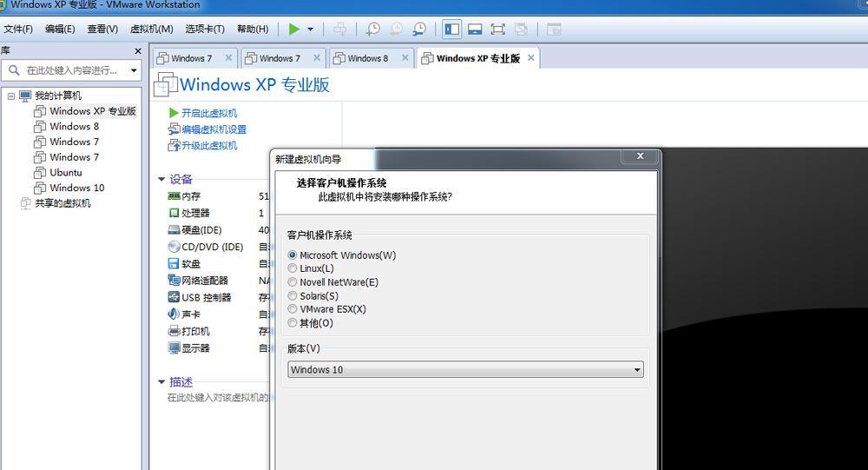868x470 pixels.
Task: Select Novell NetWare(E) radio button
Action: pyautogui.click(x=293, y=282)
